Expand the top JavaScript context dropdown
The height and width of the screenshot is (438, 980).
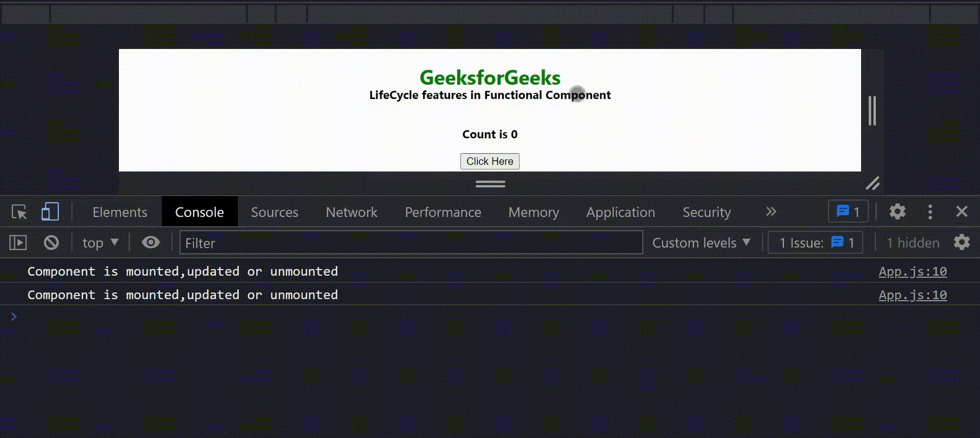[x=101, y=243]
